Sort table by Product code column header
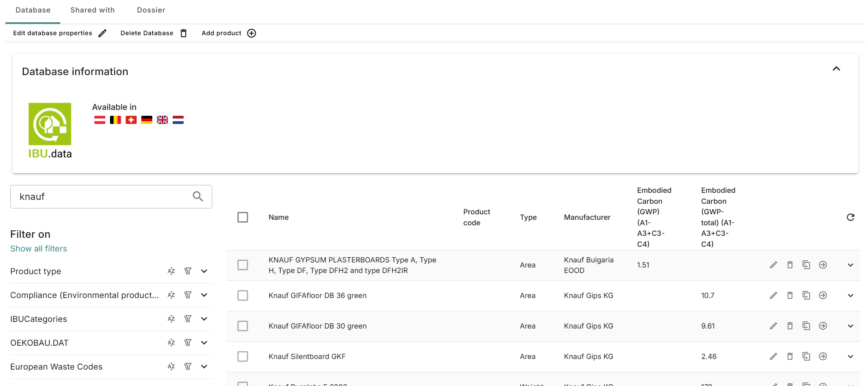 pos(476,217)
